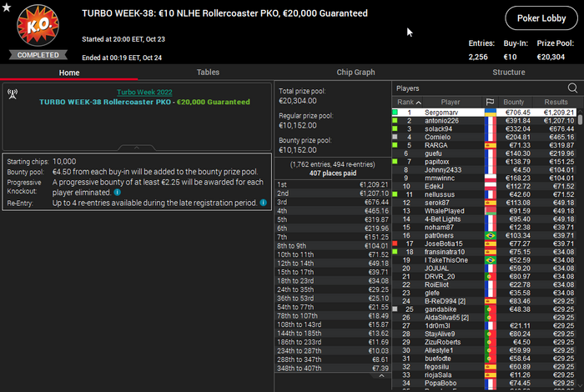
Task: Click the red marker beside JoseBotia15
Action: pyautogui.click(x=395, y=244)
